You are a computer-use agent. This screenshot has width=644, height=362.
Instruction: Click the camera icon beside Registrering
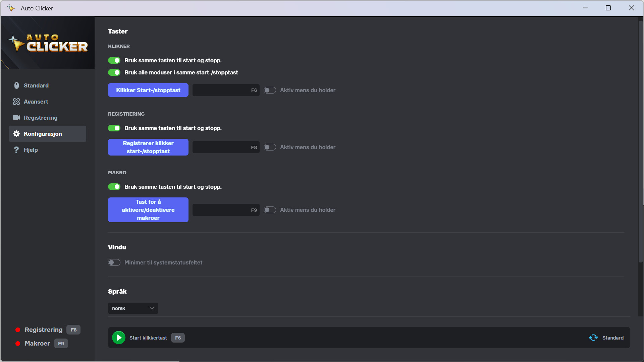[x=16, y=118]
